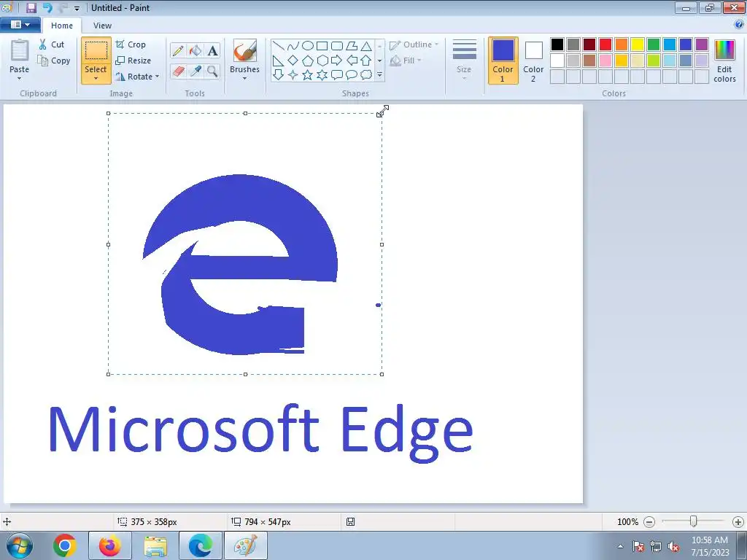Viewport: 747px width, 560px height.
Task: Click the zoom in plus button
Action: (738, 522)
